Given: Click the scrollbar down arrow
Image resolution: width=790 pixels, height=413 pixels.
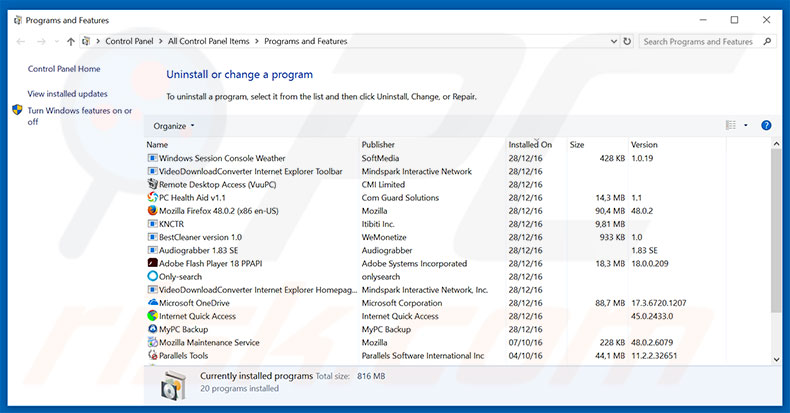Looking at the screenshot, I should click(776, 360).
